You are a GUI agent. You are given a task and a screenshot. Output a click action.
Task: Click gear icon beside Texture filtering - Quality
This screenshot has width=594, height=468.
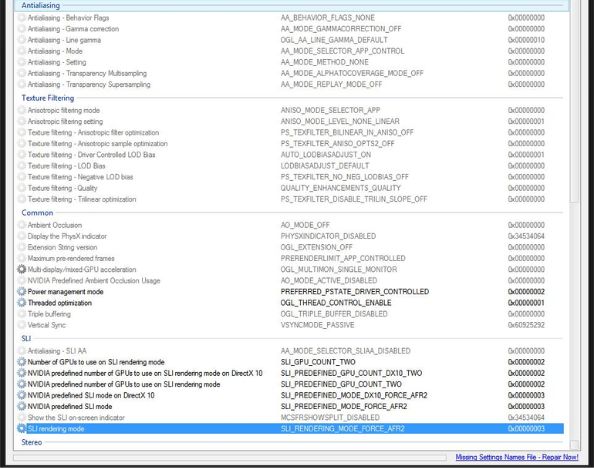[22, 188]
